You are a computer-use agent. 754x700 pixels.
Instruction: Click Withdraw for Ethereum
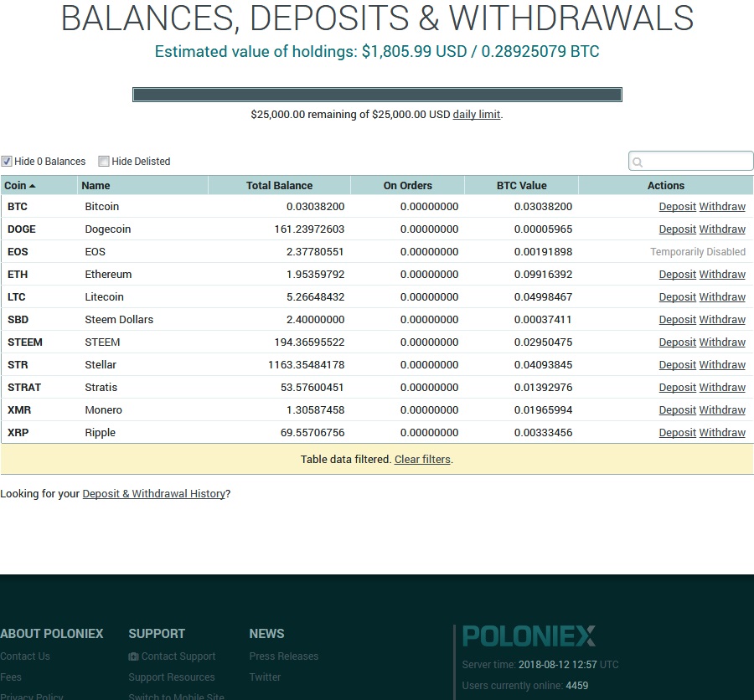pyautogui.click(x=722, y=275)
